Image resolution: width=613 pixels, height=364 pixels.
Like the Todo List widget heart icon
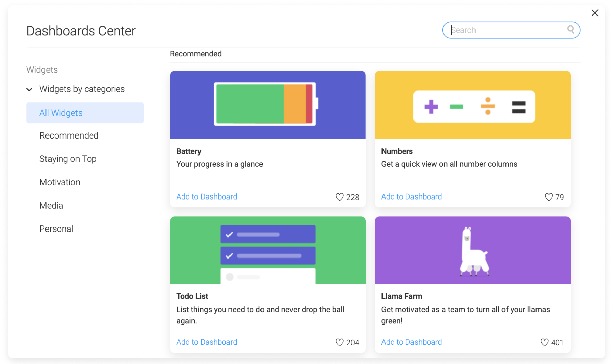[339, 342]
